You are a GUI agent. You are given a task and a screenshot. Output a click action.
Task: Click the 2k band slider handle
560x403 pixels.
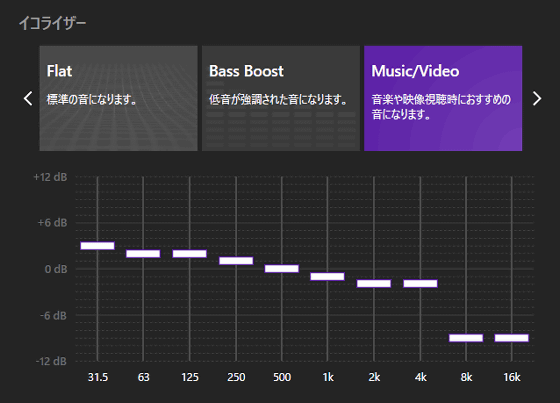(374, 284)
